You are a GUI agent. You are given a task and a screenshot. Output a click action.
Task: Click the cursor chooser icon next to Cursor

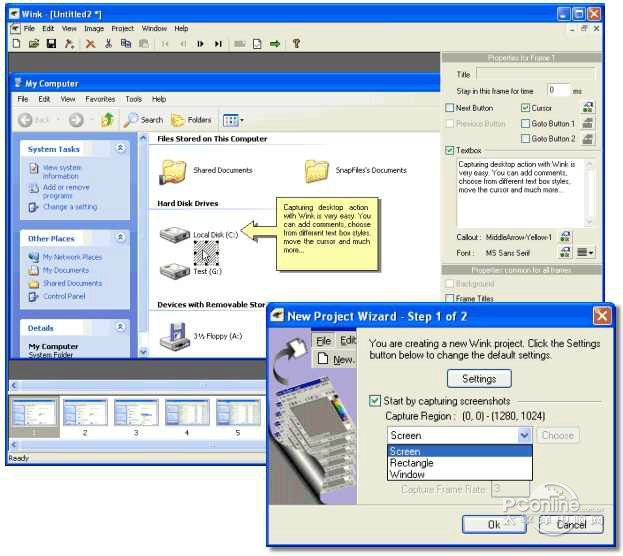point(588,107)
